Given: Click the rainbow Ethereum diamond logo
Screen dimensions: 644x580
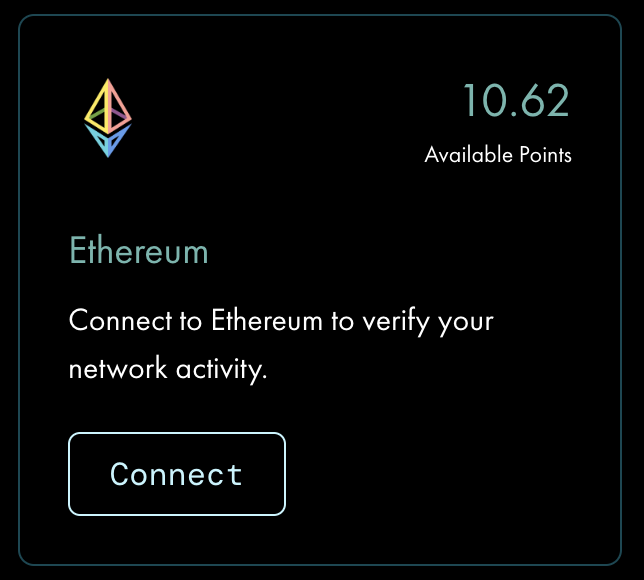Looking at the screenshot, I should (x=108, y=118).
